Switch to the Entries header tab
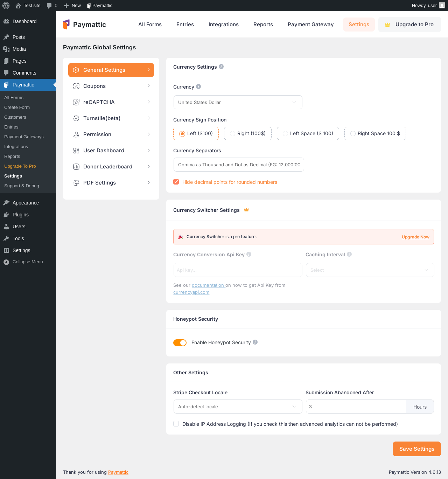Image resolution: width=448 pixels, height=479 pixels. 185,25
